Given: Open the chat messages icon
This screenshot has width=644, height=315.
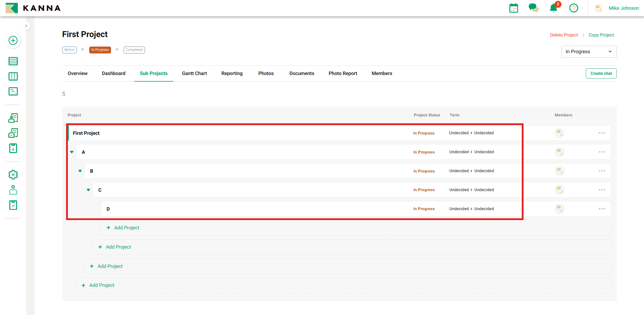Looking at the screenshot, I should (533, 8).
